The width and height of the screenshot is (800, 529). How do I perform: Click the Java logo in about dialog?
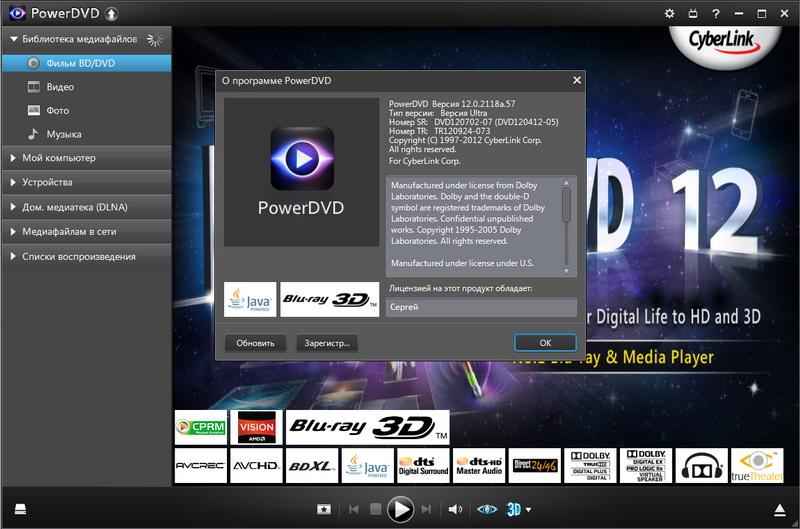(250, 299)
